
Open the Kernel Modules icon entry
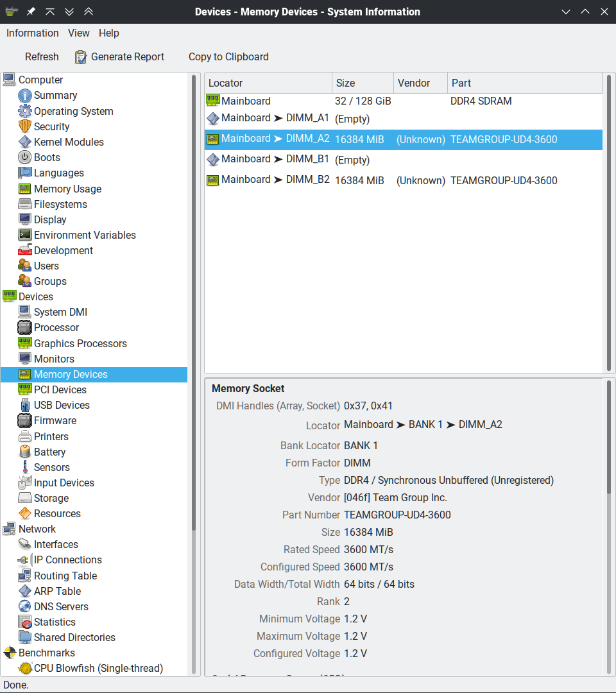point(24,142)
